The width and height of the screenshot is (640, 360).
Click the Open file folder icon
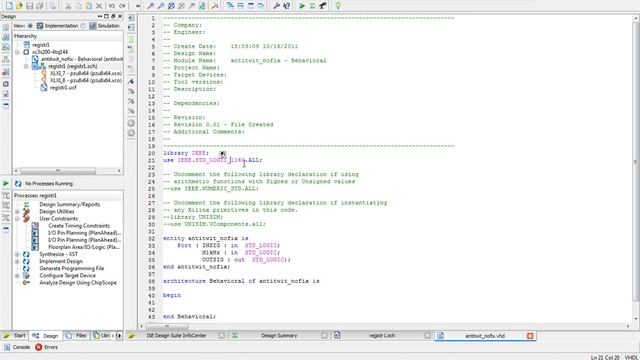click(19, 6)
